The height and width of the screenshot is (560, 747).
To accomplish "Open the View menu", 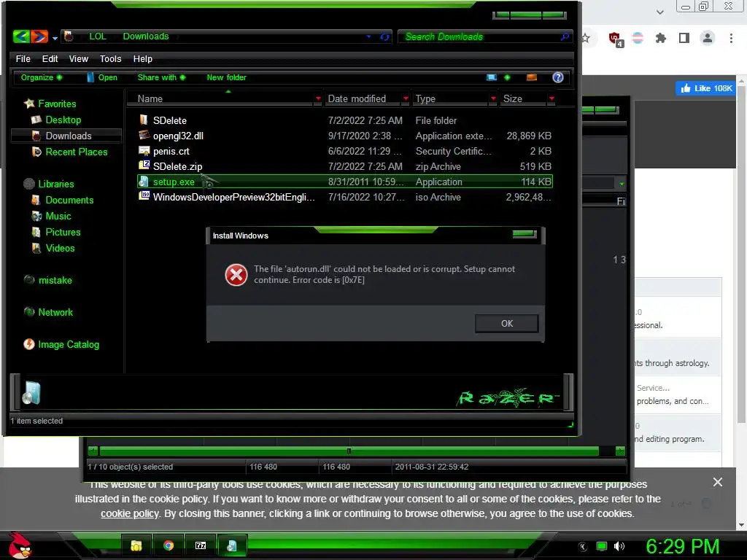I will click(79, 58).
